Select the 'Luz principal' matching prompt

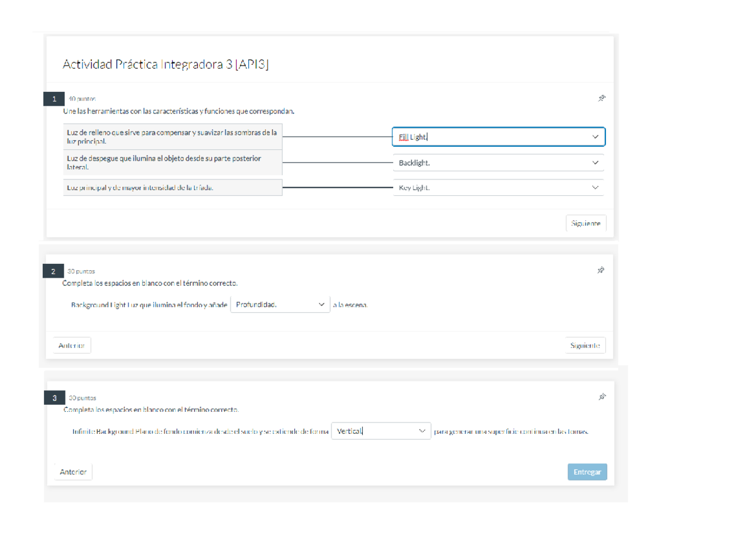click(x=173, y=188)
